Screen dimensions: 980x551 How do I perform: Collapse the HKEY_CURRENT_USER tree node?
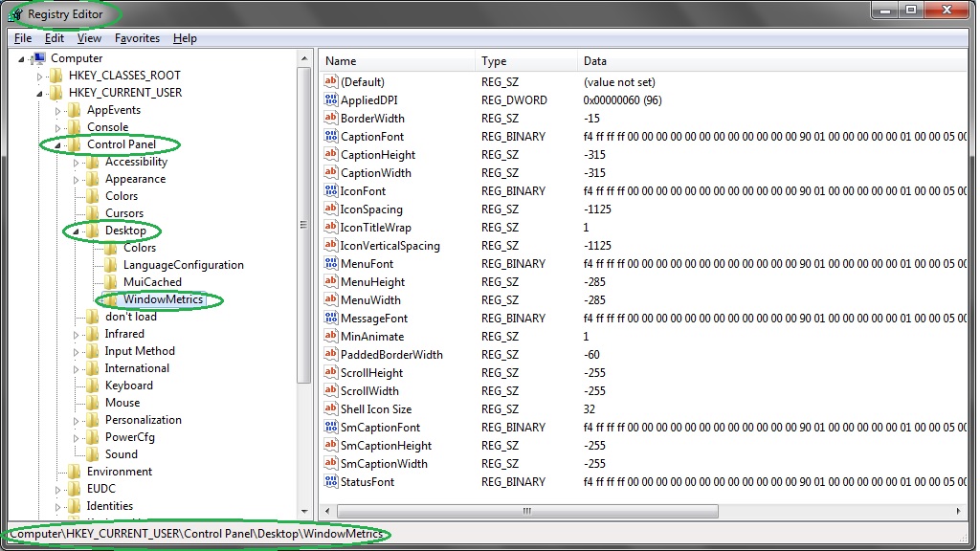(39, 94)
